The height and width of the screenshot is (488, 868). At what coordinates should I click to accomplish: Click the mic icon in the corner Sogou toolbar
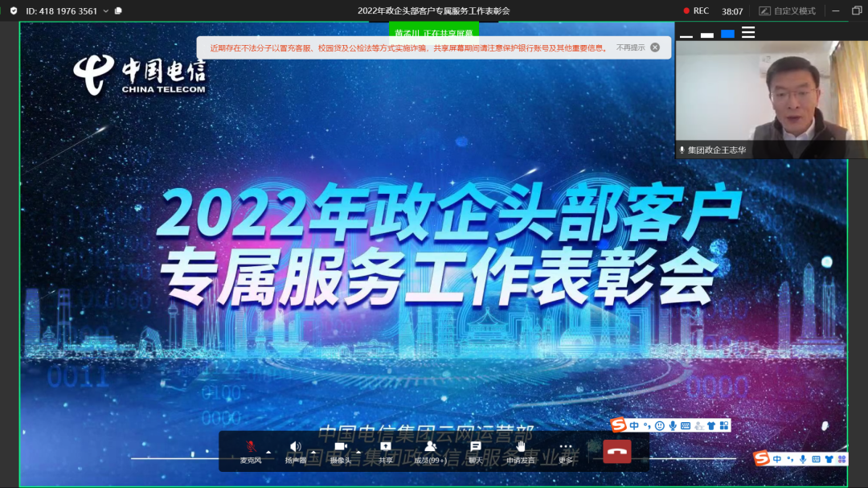(x=803, y=458)
